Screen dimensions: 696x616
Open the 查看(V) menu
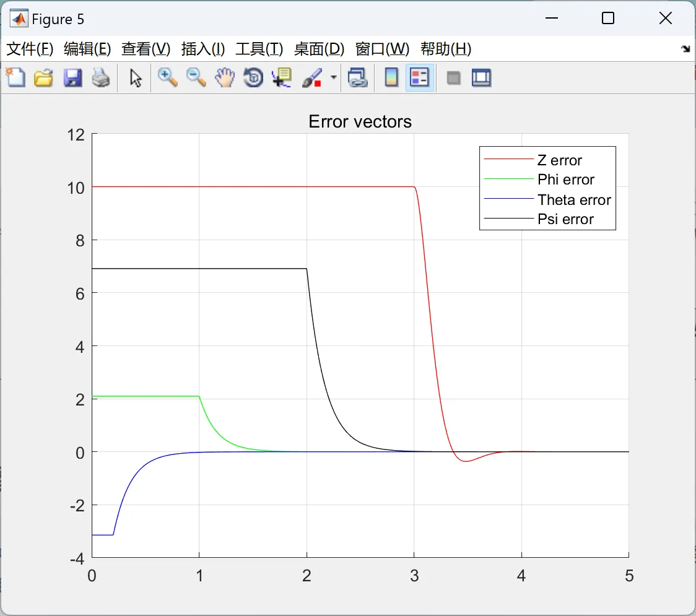[146, 49]
